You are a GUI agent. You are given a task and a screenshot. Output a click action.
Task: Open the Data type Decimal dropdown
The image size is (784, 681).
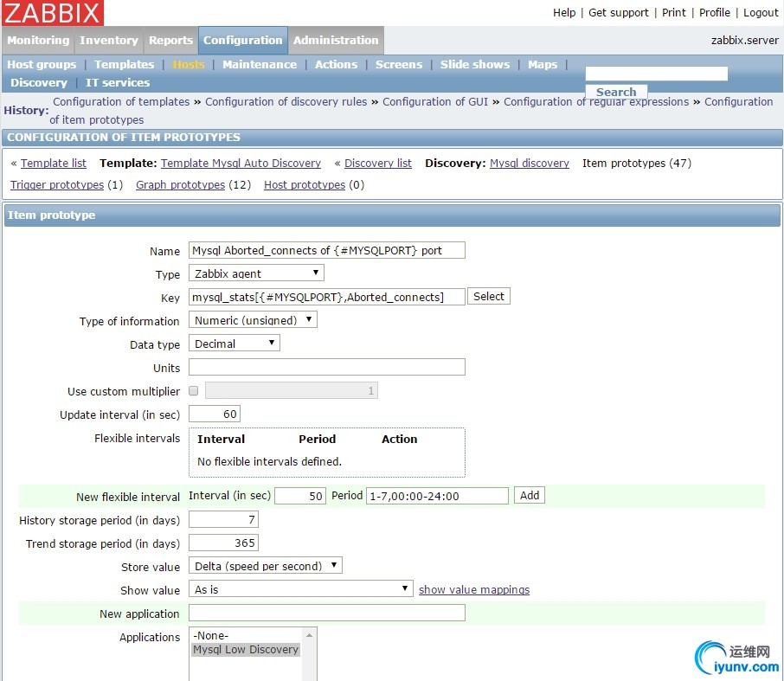tap(234, 344)
